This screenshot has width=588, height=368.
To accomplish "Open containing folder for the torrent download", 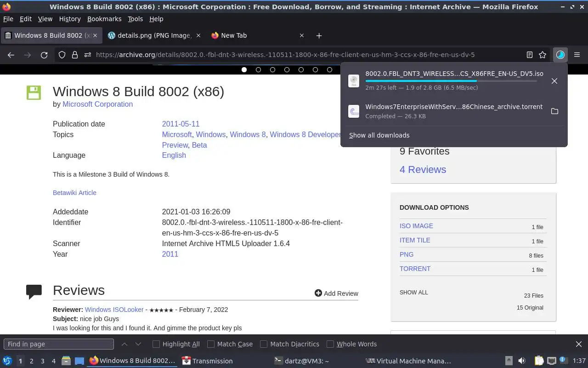I will pyautogui.click(x=554, y=111).
